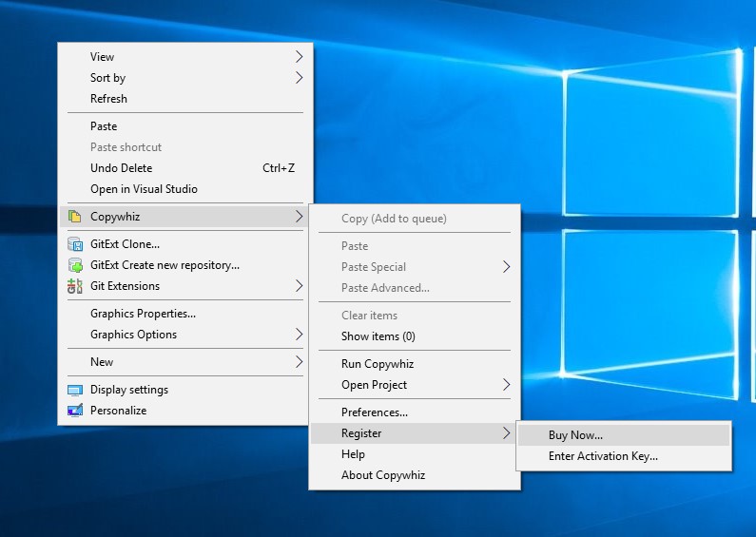Select Paste Special entry

click(415, 266)
